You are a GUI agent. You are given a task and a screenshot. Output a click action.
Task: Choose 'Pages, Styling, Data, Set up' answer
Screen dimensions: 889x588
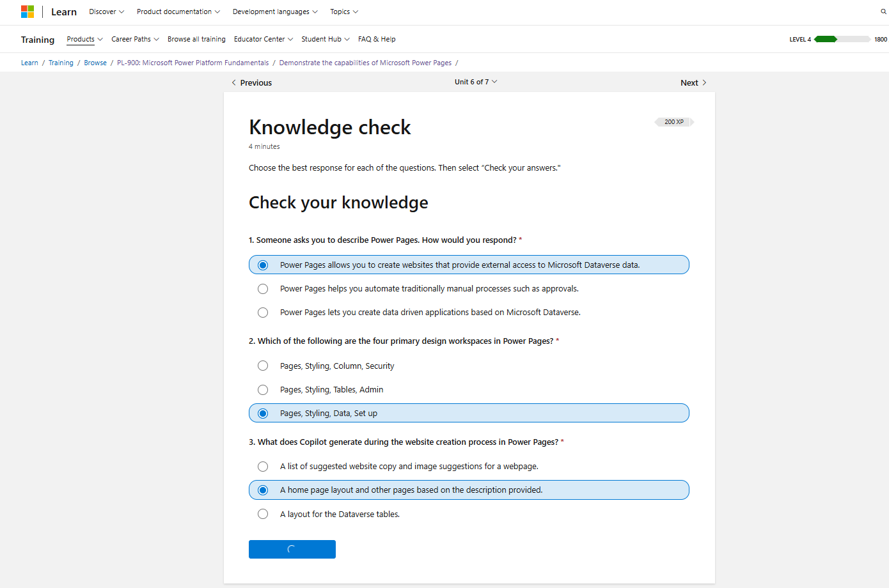(469, 413)
